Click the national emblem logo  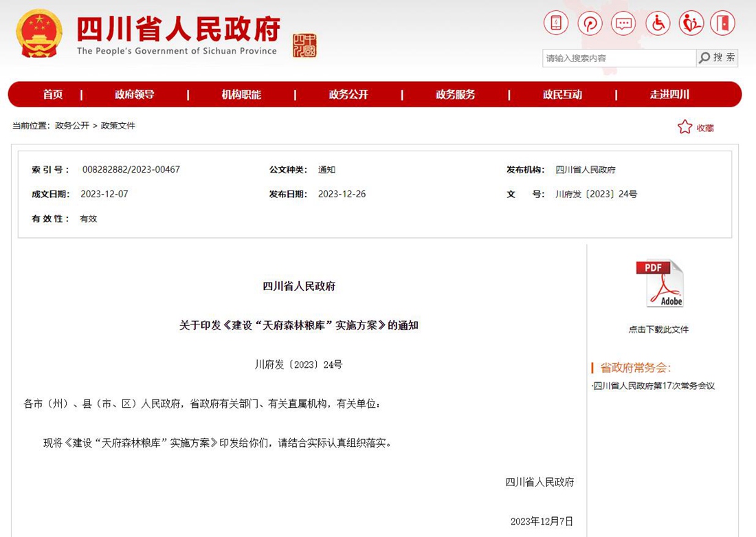39,33
